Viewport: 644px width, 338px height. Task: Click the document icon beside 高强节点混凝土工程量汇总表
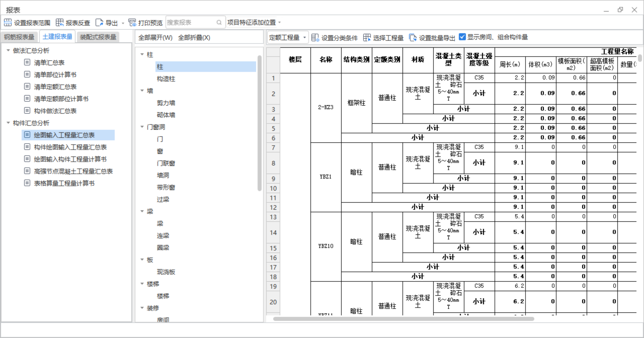tap(27, 171)
